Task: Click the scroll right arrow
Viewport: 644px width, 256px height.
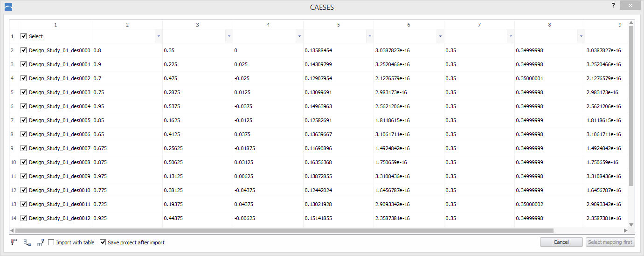Action: pyautogui.click(x=625, y=230)
